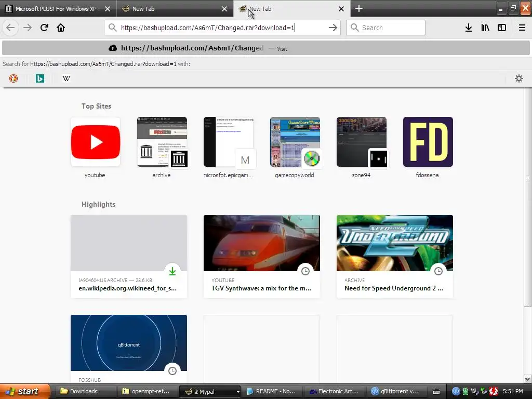This screenshot has height=399, width=532.
Task: Open Need for Speed Underground 2 highlight
Action: 395,257
